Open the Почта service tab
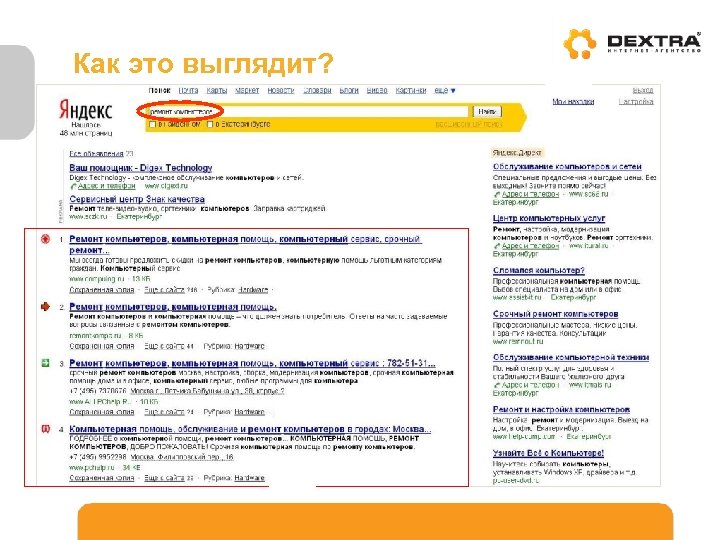 pyautogui.click(x=188, y=90)
